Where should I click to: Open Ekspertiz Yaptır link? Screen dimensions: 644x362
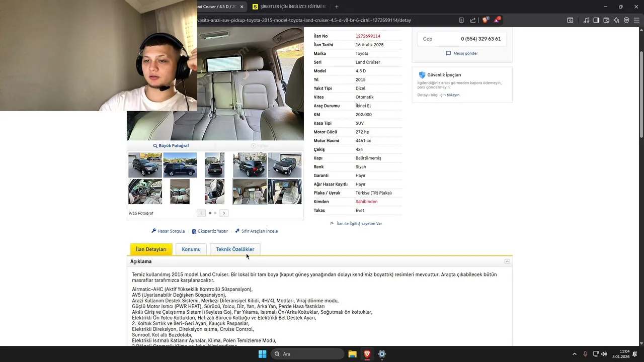tap(210, 231)
